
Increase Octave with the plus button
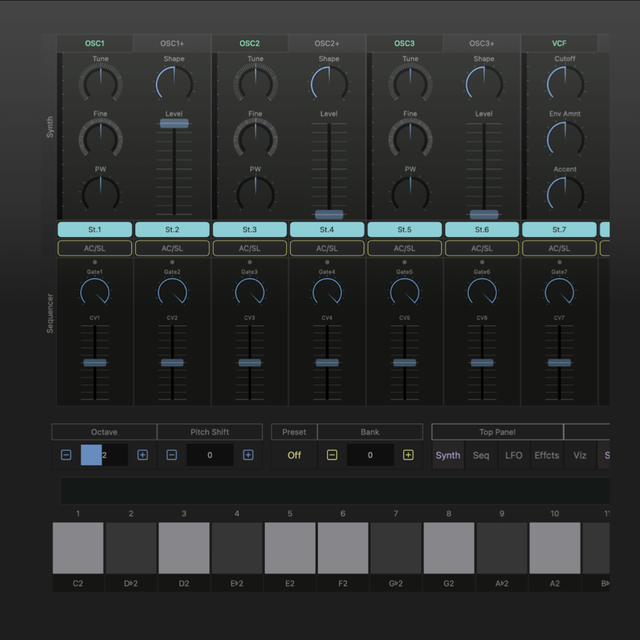pos(142,455)
